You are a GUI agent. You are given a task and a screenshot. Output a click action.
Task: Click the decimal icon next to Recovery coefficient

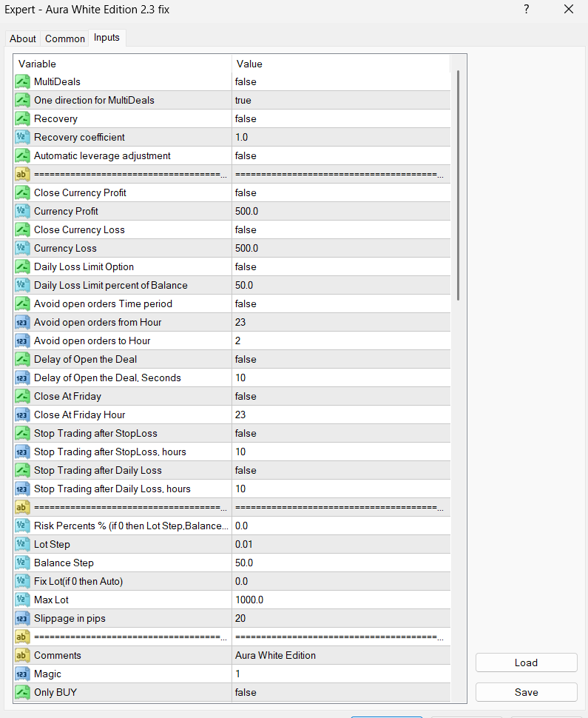22,137
